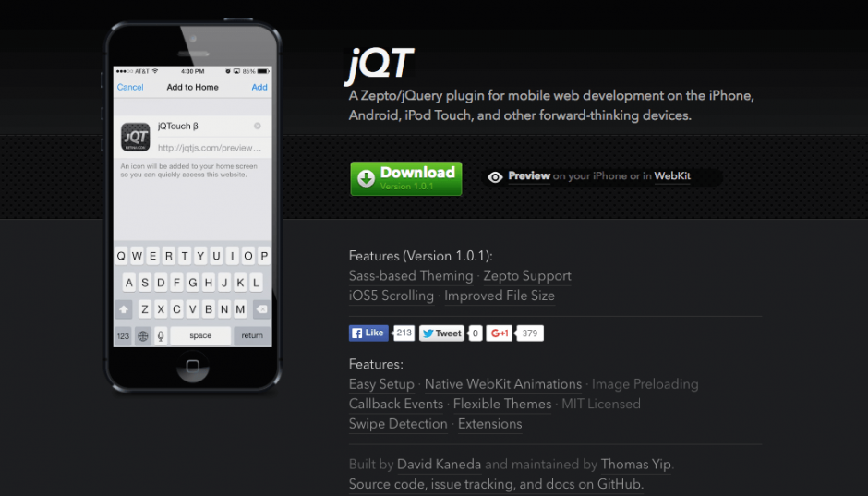Viewport: 868px width, 496px height.
Task: Tap the microphone dictation key
Action: [x=161, y=336]
